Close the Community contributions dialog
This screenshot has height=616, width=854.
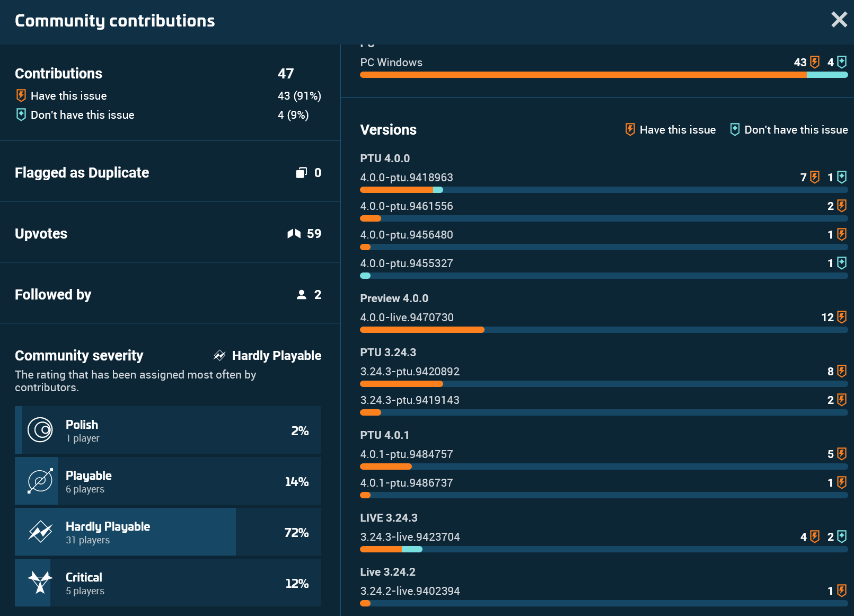[x=839, y=20]
